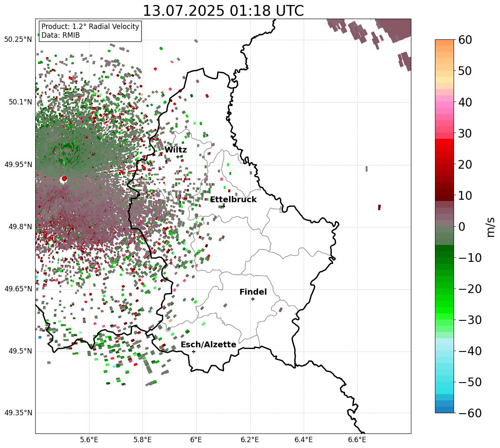Click the 50.1°N latitude label
Viewport: 500px width, 448px height.
pos(20,102)
